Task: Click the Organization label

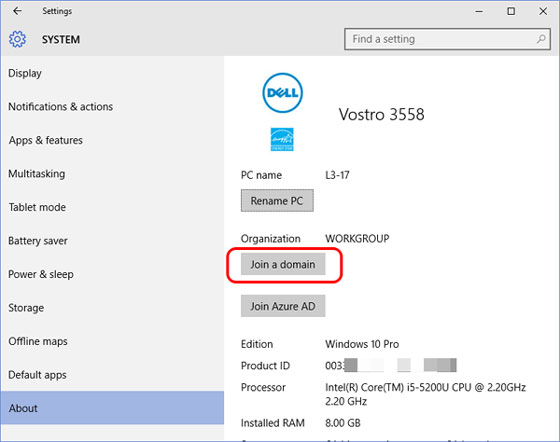Action: (x=270, y=238)
